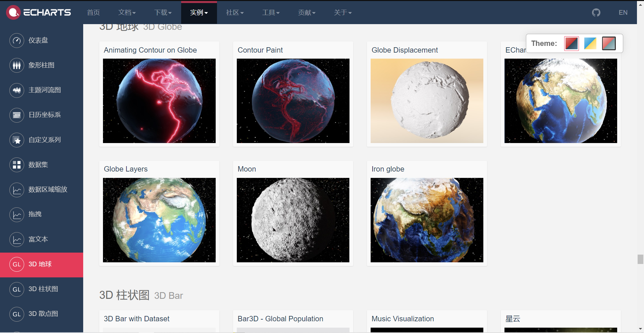Go to the 首页 home page
The width and height of the screenshot is (644, 333).
coord(93,13)
